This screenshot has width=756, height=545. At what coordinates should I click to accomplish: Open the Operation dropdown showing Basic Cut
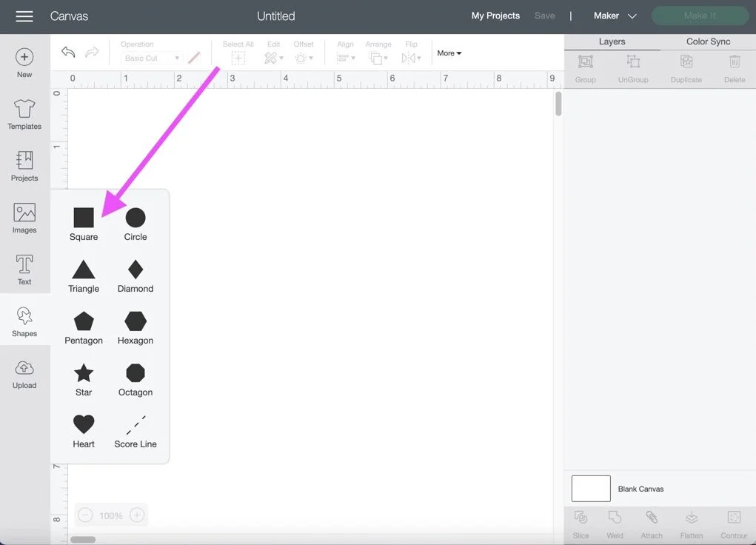coord(150,57)
